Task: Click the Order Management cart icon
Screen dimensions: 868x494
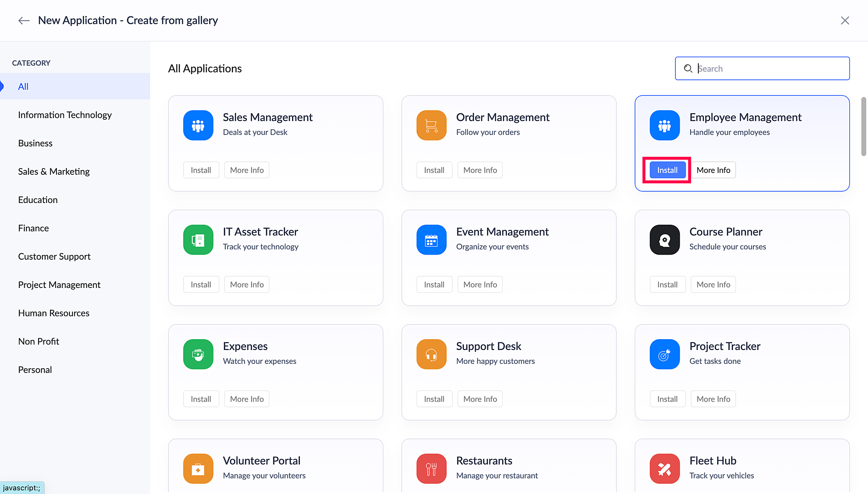Action: 431,125
